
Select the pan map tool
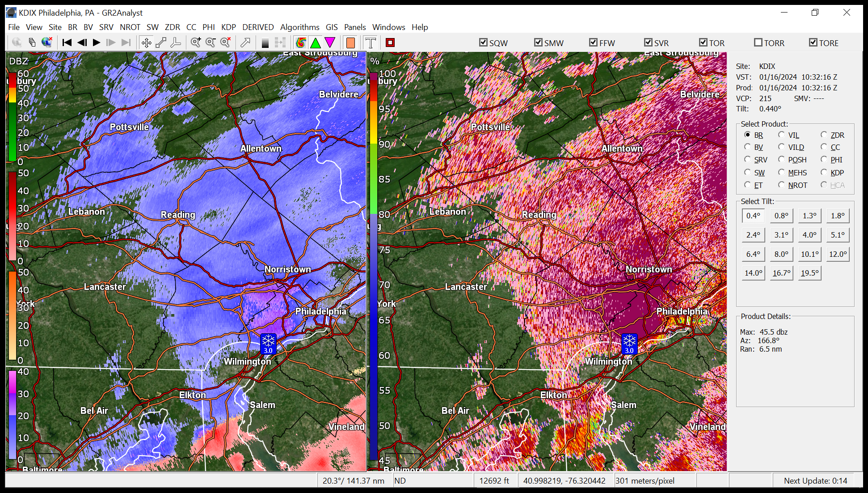[146, 42]
